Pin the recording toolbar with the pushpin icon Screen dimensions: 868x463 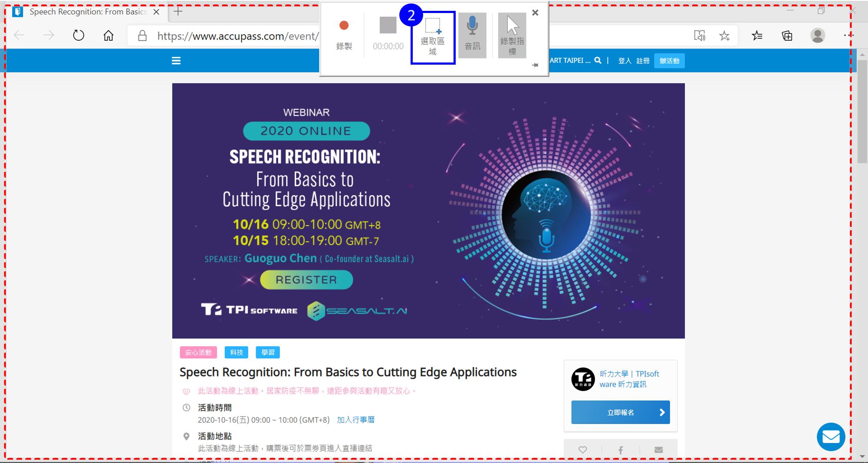[535, 65]
